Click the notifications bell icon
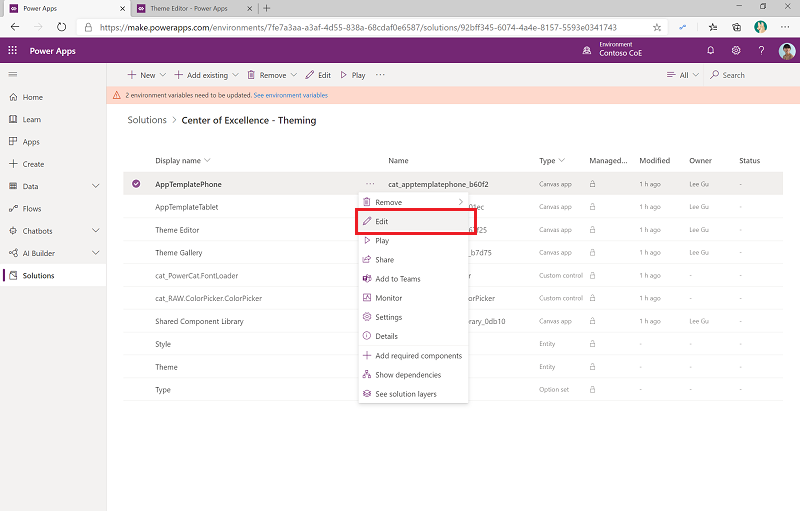800x511 pixels. [711, 51]
